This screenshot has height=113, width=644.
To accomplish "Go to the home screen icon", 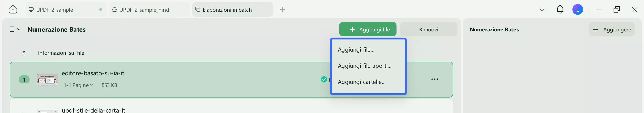I will click(x=13, y=10).
